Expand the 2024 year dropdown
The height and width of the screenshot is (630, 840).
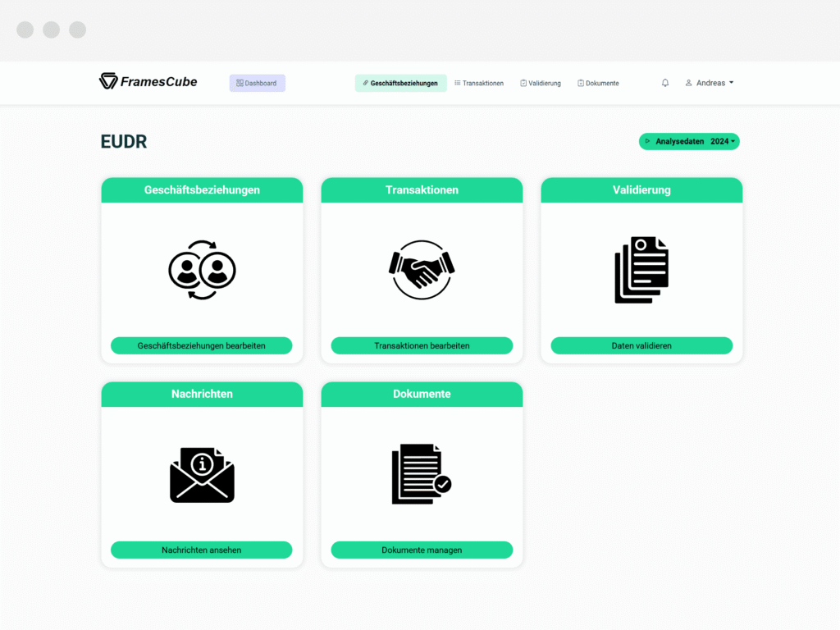(x=723, y=141)
